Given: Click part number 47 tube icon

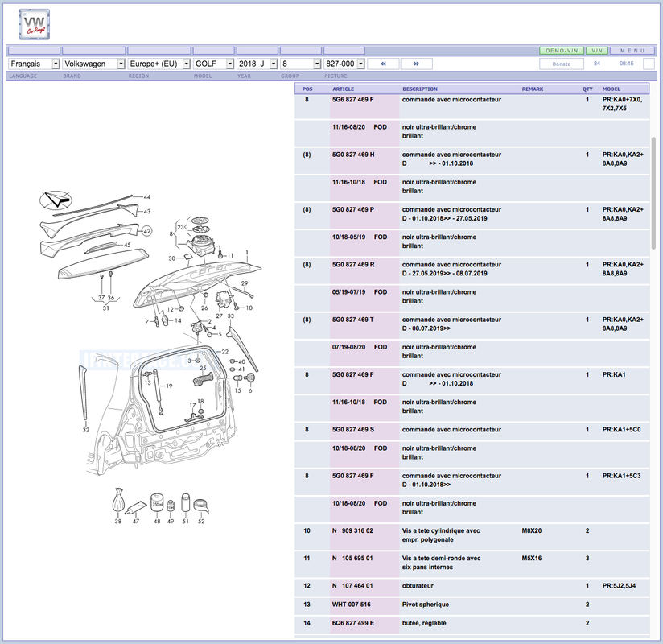Looking at the screenshot, I should click(x=136, y=507).
